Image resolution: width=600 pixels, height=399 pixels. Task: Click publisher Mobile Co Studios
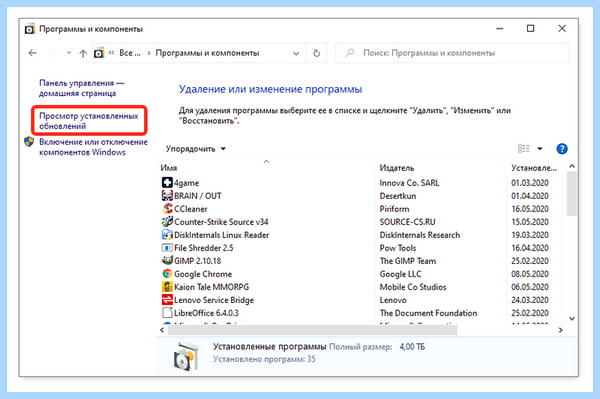(413, 287)
